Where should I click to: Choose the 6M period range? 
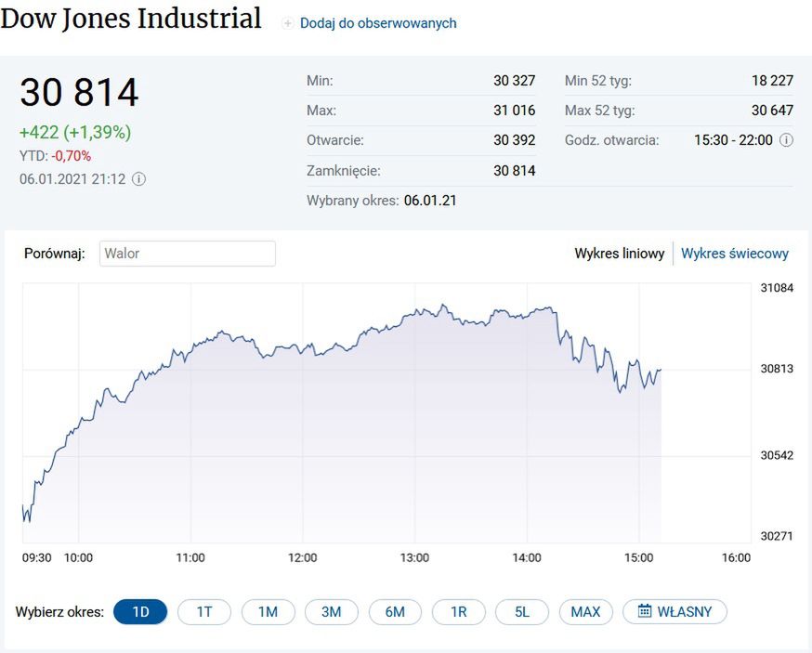[395, 612]
